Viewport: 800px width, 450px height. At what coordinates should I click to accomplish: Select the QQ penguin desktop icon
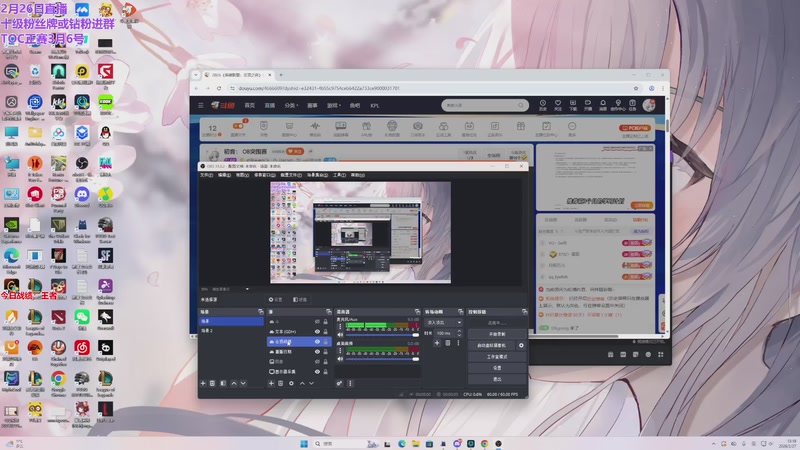point(105,135)
